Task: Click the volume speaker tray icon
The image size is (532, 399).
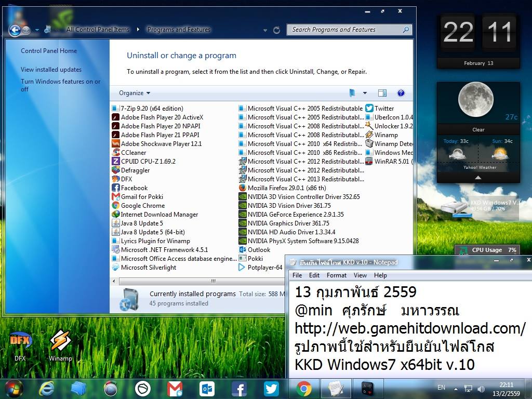Action: 481,389
